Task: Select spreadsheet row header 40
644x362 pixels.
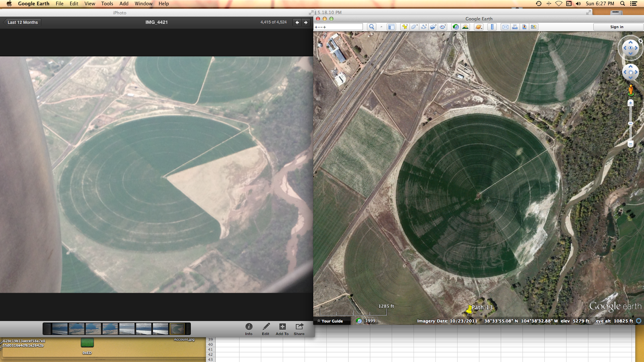Action: click(x=210, y=345)
